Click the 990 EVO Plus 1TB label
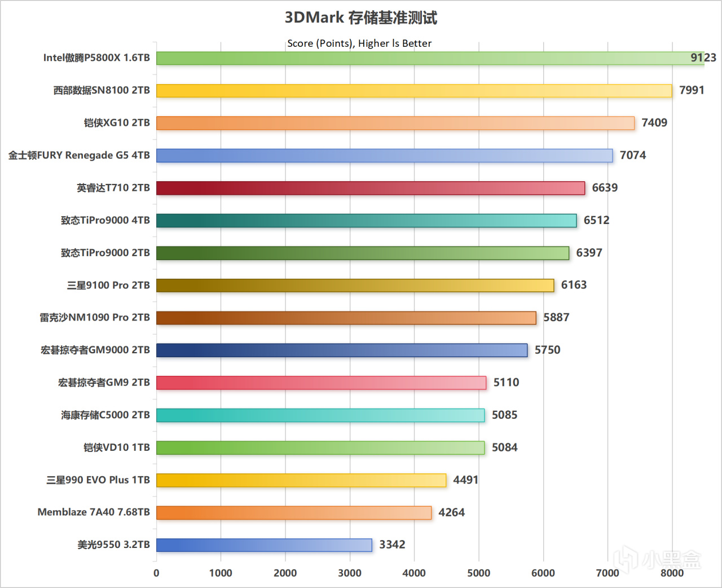 (98, 480)
